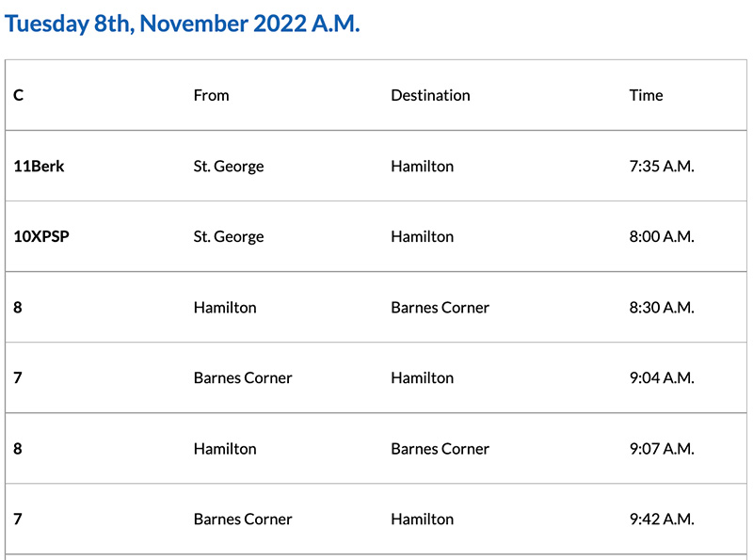This screenshot has width=753, height=560.
Task: Click route 7 in the 9:42 row
Action: pyautogui.click(x=18, y=519)
